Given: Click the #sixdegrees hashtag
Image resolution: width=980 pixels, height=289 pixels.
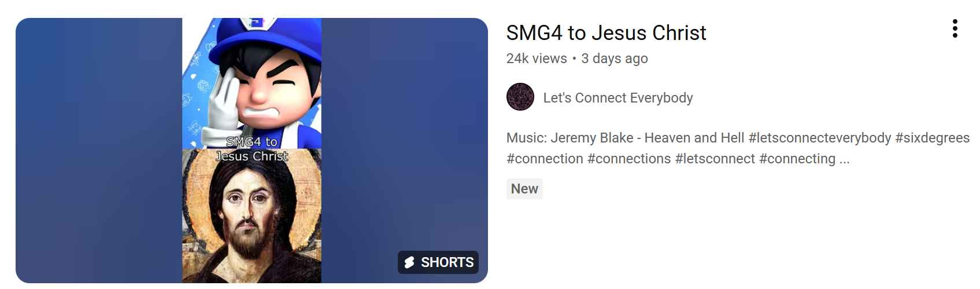Looking at the screenshot, I should pos(932,138).
